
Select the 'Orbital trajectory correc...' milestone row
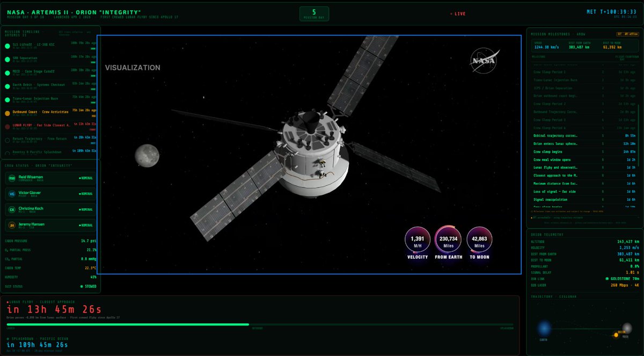click(x=583, y=136)
